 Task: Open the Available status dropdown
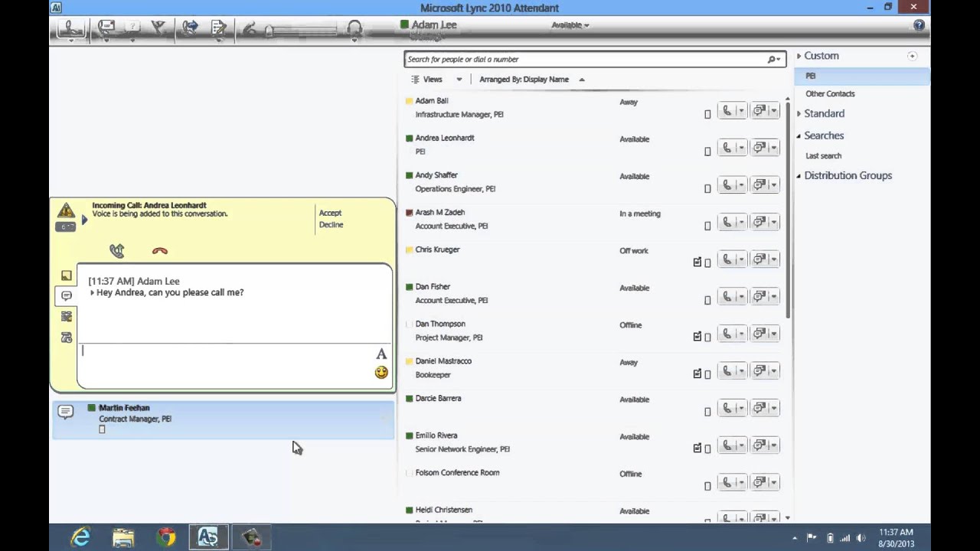coord(570,25)
